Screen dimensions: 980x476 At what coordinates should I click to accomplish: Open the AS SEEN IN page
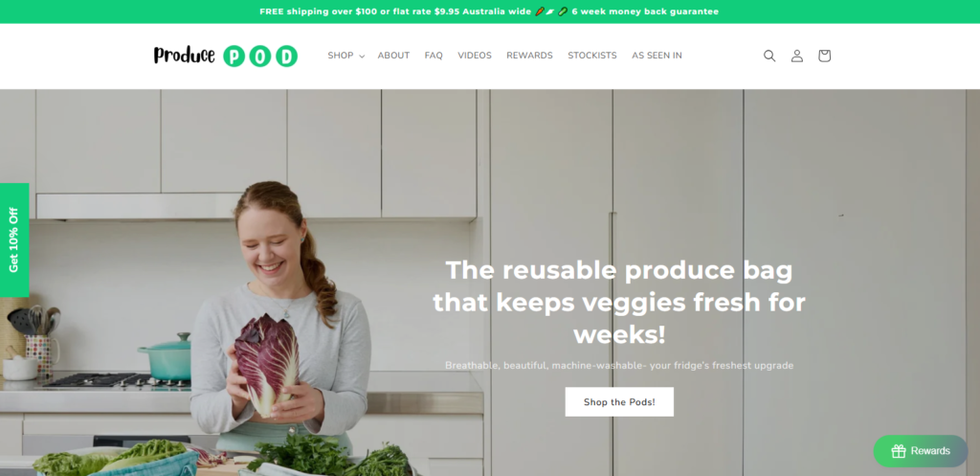[x=657, y=56]
